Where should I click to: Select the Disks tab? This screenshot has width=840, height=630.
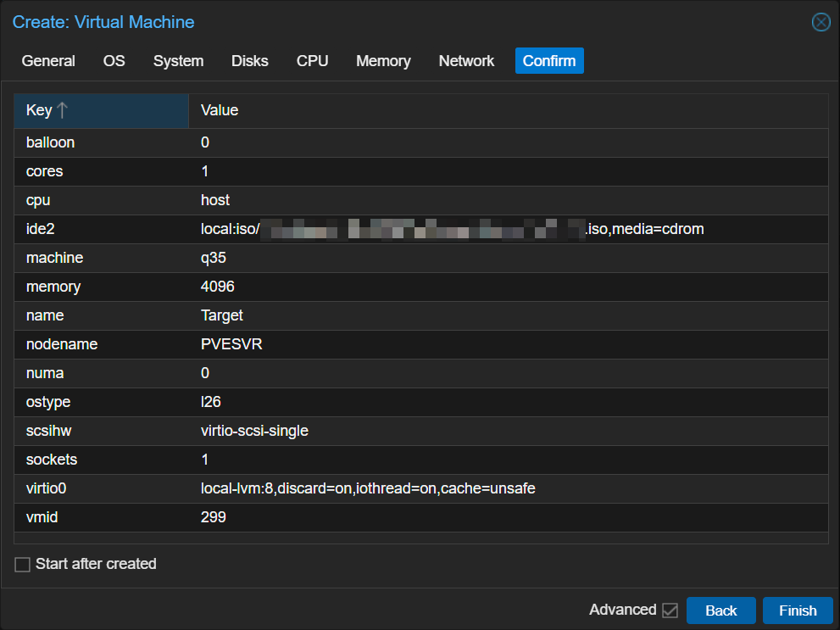click(249, 61)
